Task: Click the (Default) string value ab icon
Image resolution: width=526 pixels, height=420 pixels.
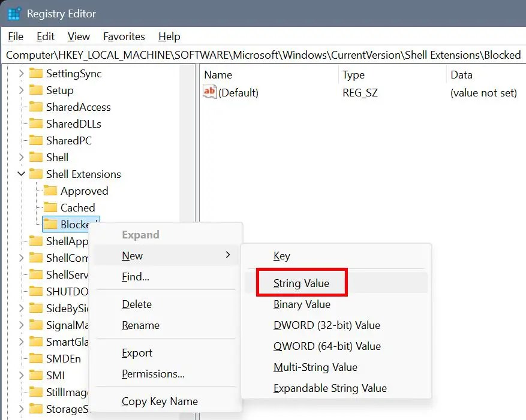Action: [x=210, y=92]
